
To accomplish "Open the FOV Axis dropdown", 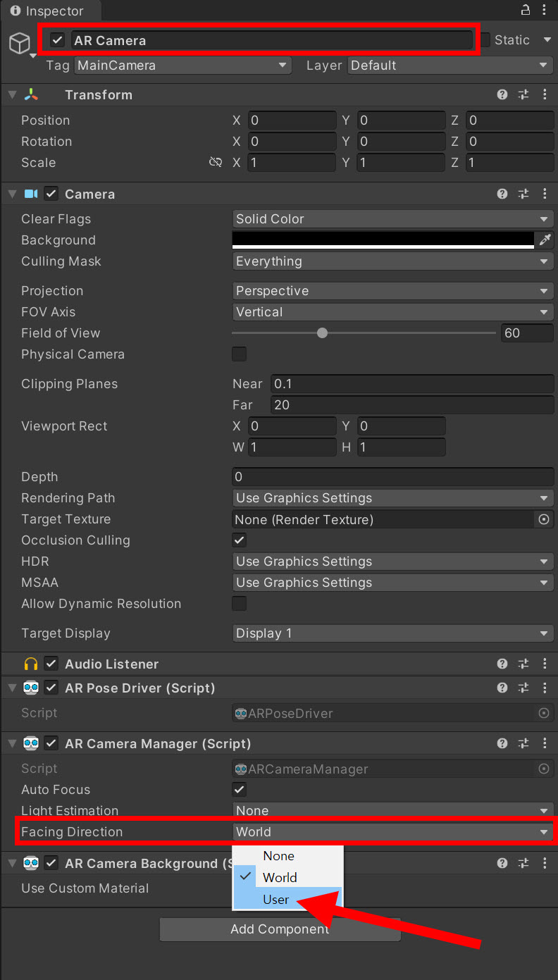I will tap(393, 312).
